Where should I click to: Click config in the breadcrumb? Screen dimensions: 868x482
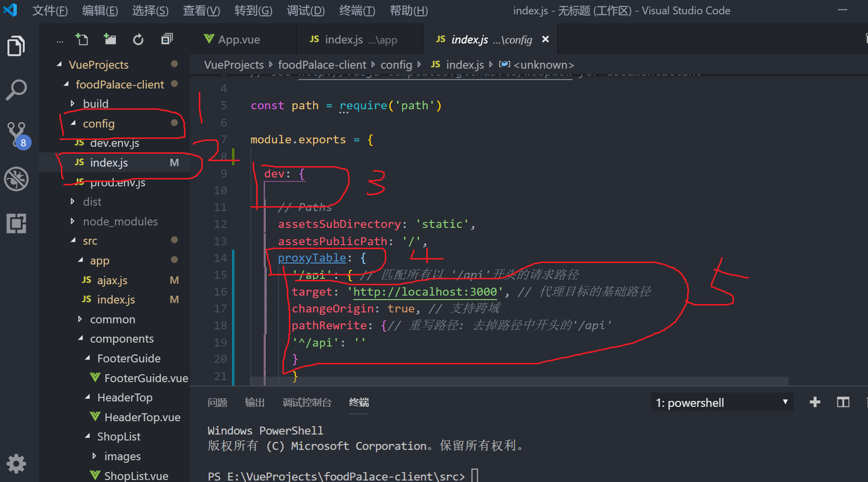pos(396,65)
